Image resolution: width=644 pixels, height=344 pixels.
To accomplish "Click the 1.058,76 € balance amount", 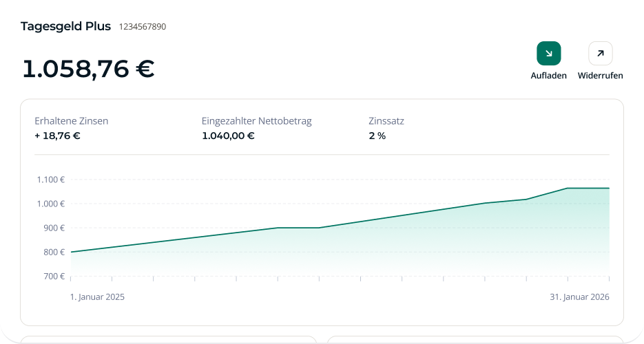I will coord(88,69).
